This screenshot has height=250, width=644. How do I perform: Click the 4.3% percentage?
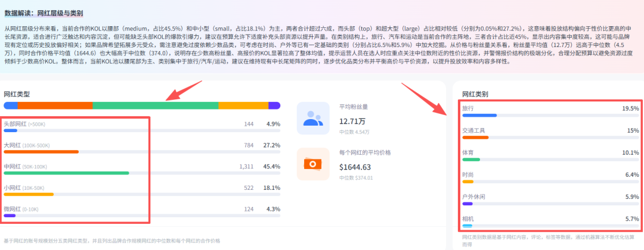pyautogui.click(x=273, y=209)
